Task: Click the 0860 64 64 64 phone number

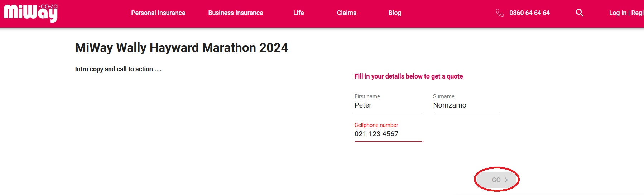Action: (x=529, y=13)
